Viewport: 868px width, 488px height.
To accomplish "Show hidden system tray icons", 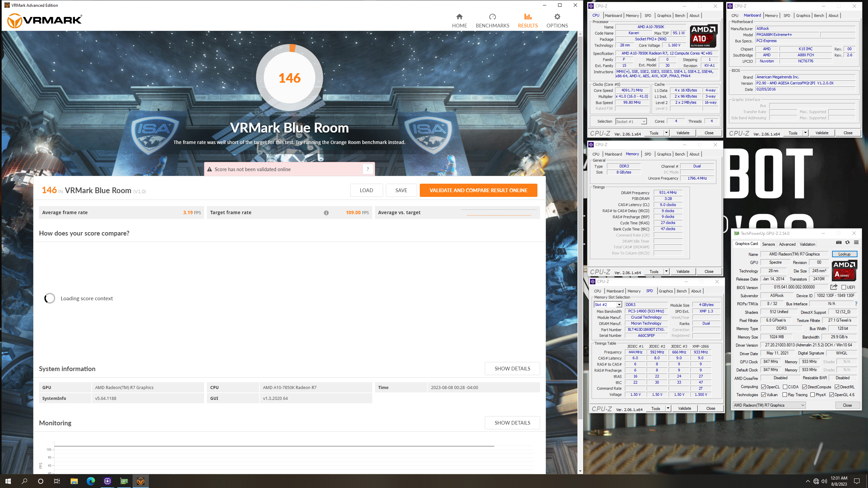I will (808, 481).
